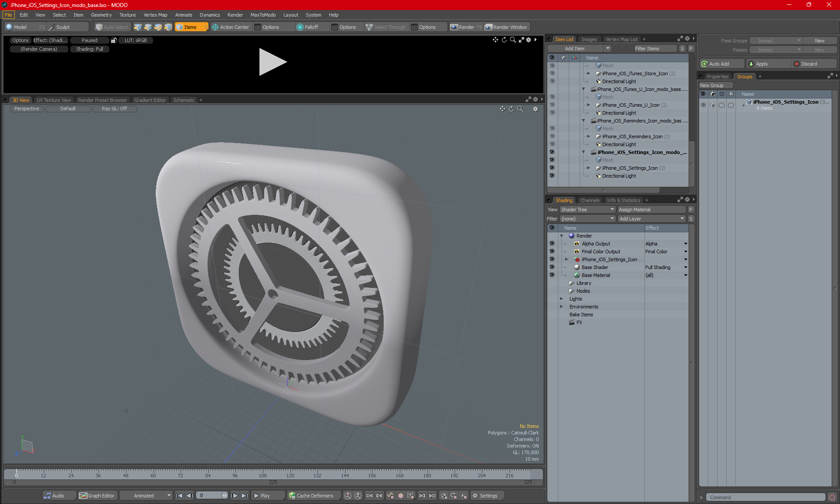Collapse iPhone_iOS_Reminders_Icon_modo_bas scene
Image resolution: width=840 pixels, height=504 pixels.
pyautogui.click(x=583, y=121)
